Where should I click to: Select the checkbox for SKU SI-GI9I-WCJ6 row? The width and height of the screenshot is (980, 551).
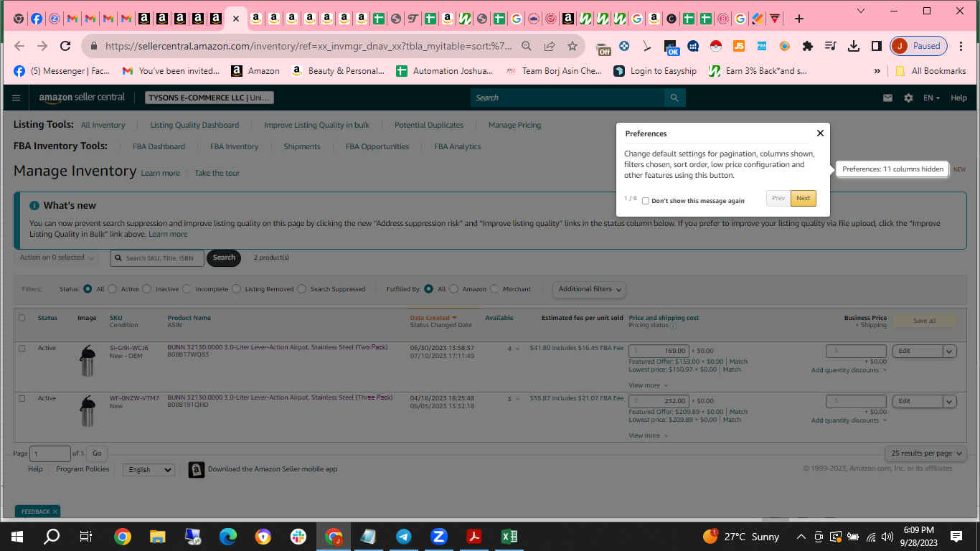pos(22,349)
